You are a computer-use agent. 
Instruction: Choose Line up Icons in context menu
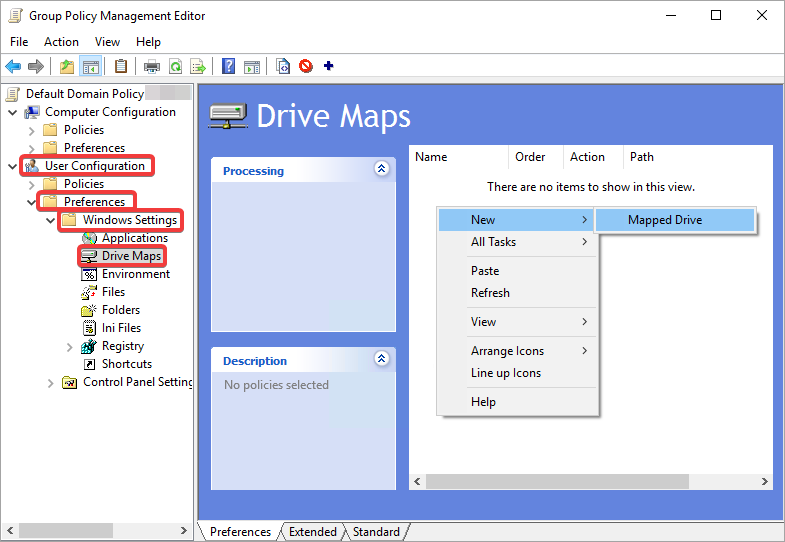tap(518, 373)
